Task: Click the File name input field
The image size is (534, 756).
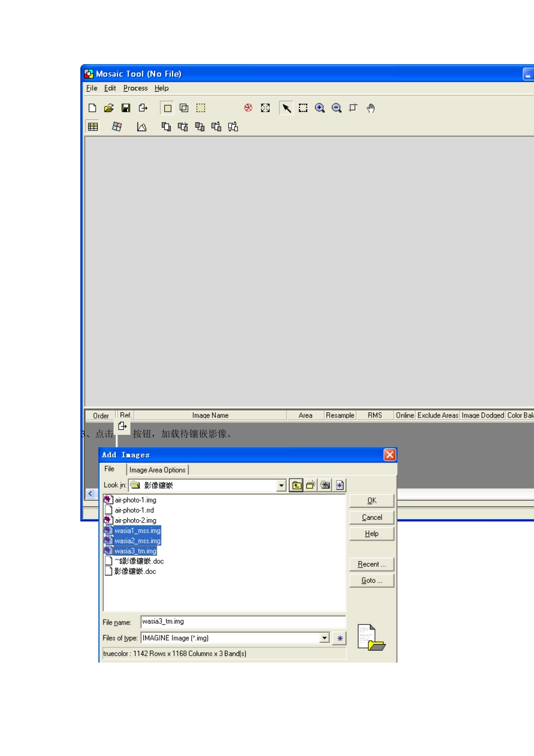Action: [x=243, y=622]
